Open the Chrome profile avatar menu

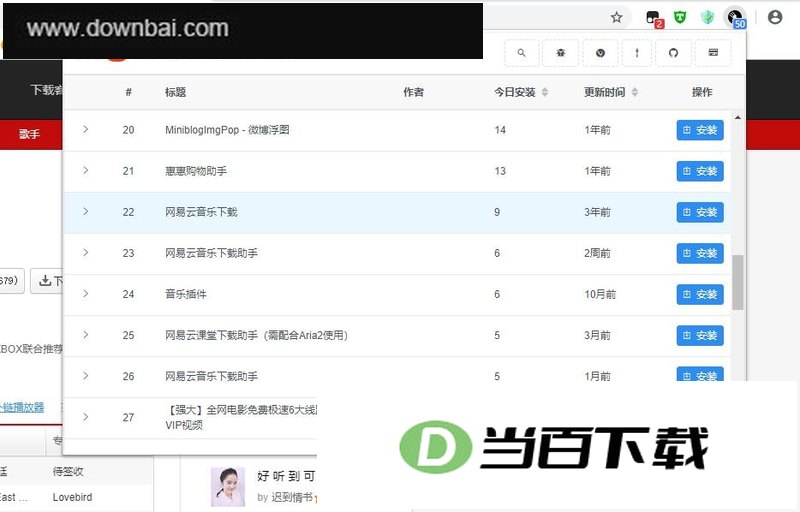(774, 17)
